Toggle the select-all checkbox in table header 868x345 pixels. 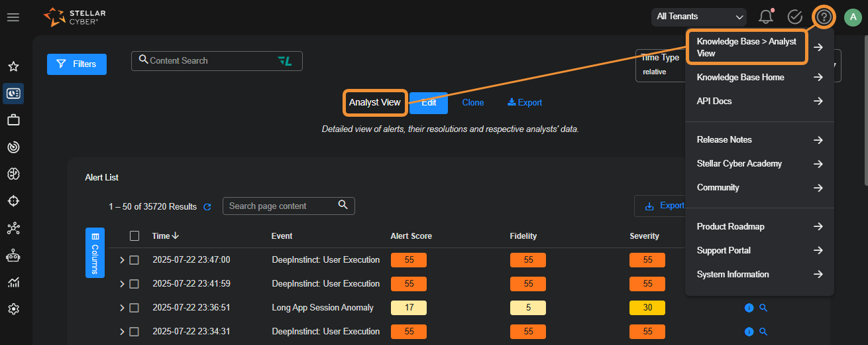pos(135,236)
